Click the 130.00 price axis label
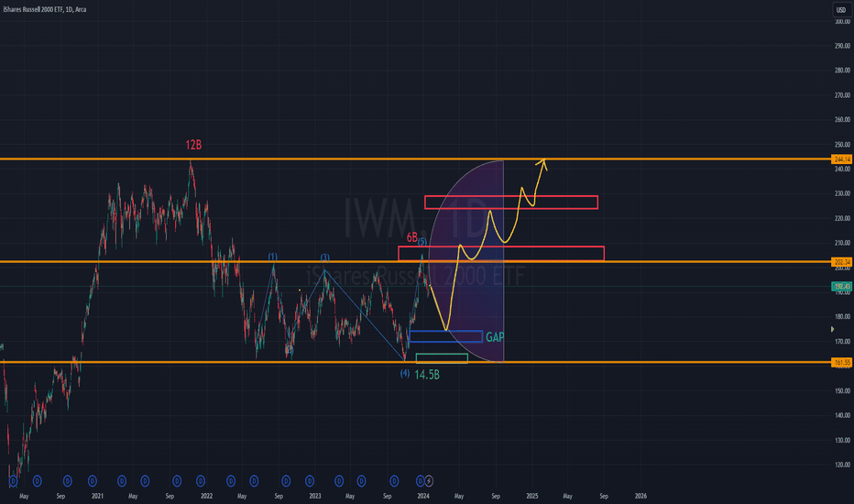This screenshot has width=854, height=504. click(x=842, y=440)
